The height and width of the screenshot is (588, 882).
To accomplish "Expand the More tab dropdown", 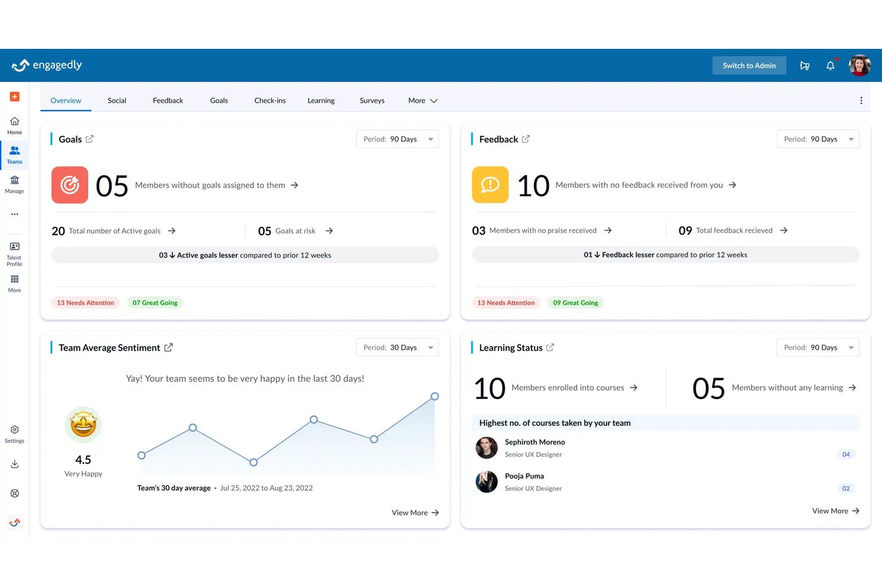I will 423,101.
